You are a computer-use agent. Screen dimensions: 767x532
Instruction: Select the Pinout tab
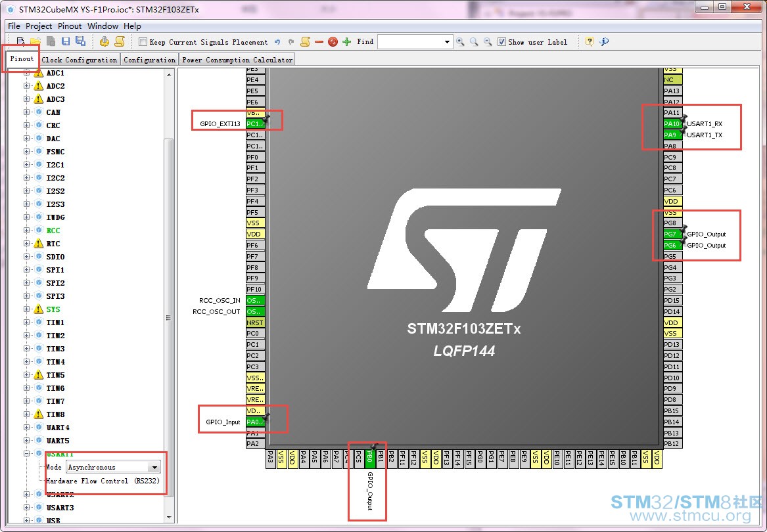coord(22,58)
